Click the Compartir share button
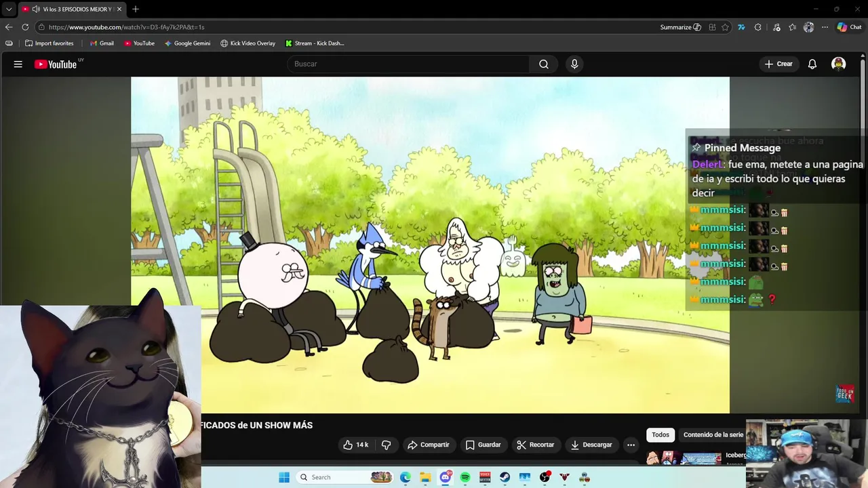Image resolution: width=868 pixels, height=488 pixels. (x=429, y=445)
